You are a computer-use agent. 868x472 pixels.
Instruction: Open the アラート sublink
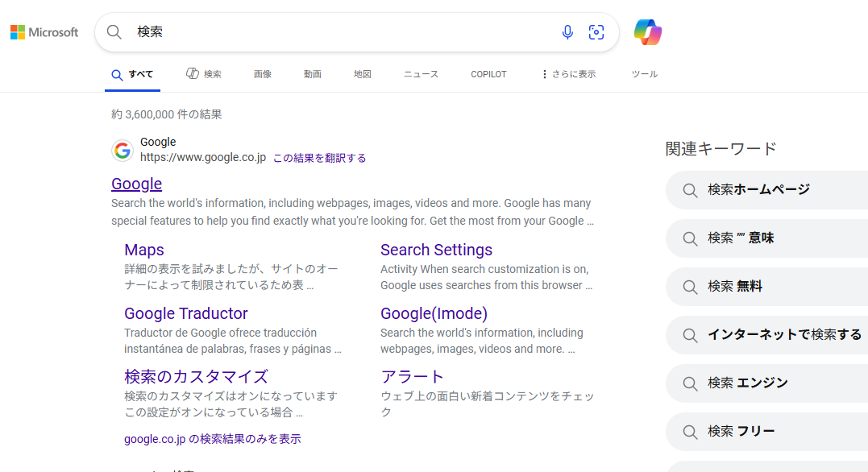[412, 377]
